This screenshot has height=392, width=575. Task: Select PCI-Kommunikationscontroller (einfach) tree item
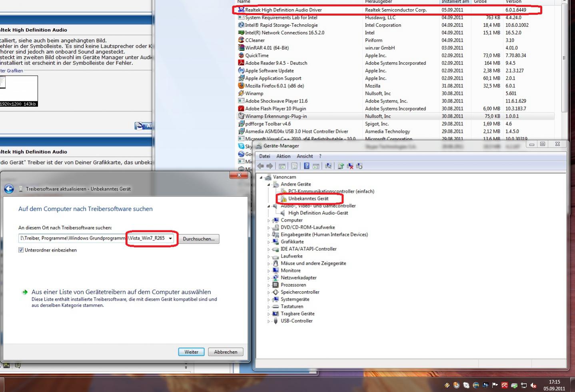tap(331, 192)
